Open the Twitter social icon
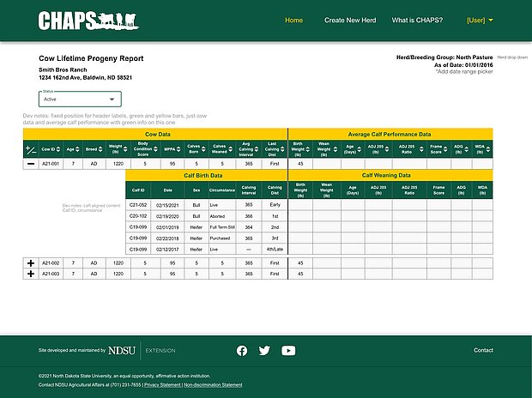Screen dimensions: 532x398 coord(264,350)
